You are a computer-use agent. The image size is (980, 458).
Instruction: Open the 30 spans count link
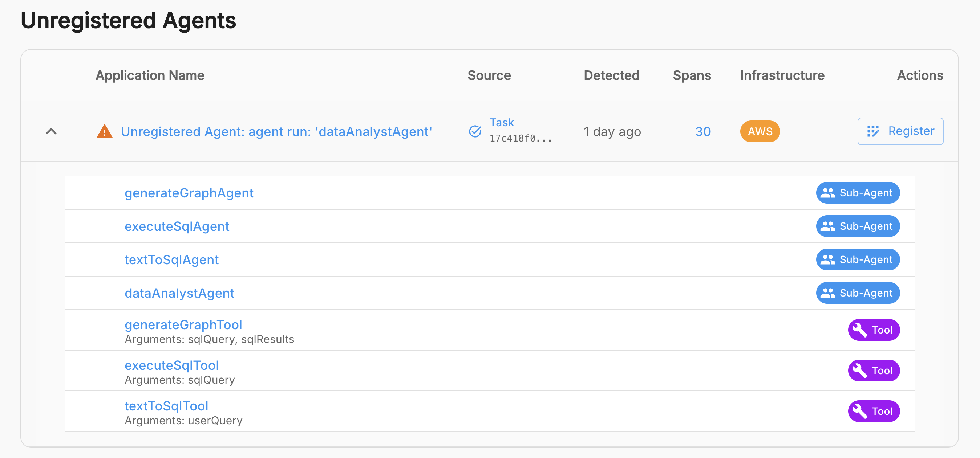[702, 131]
